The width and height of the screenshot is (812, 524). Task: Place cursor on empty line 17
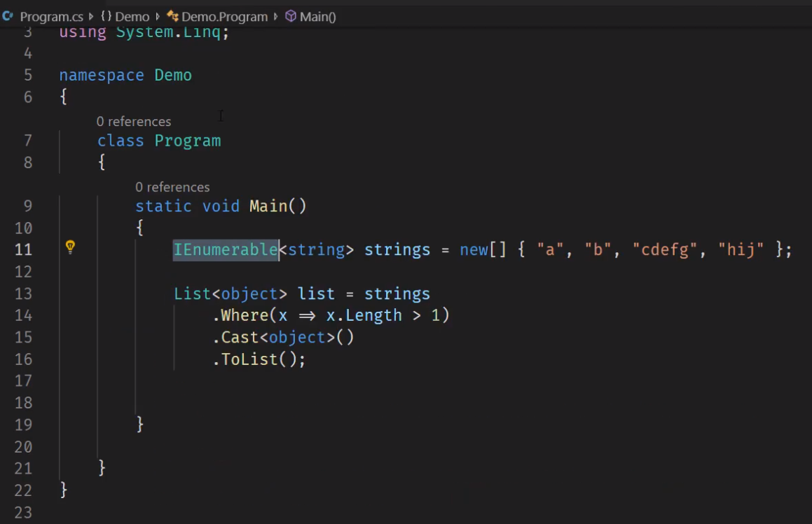tap(280, 381)
